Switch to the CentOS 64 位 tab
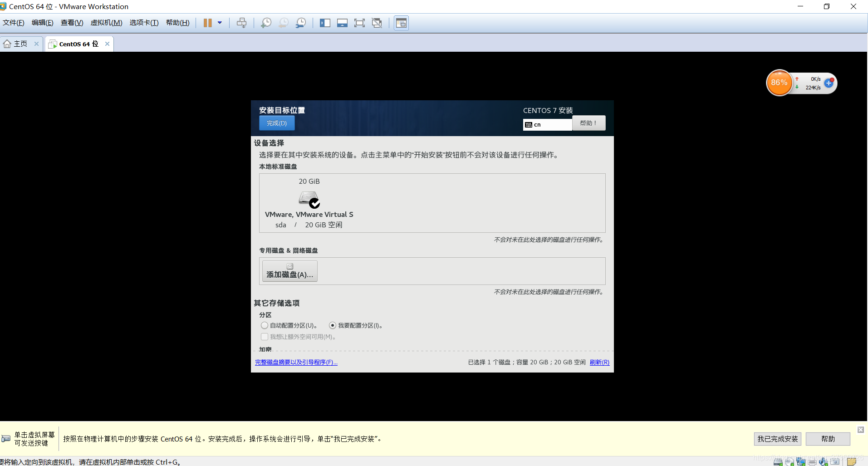The height and width of the screenshot is (466, 868). pos(78,44)
